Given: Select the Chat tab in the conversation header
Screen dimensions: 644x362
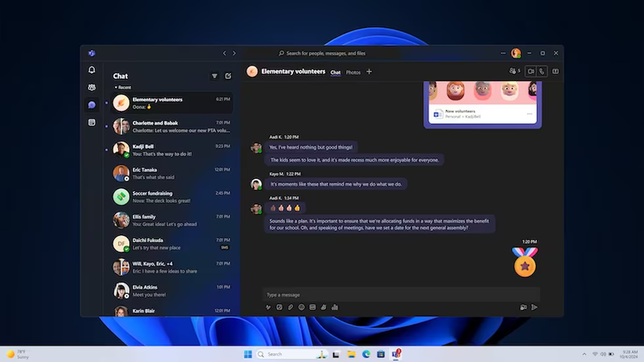Looking at the screenshot, I should (335, 72).
